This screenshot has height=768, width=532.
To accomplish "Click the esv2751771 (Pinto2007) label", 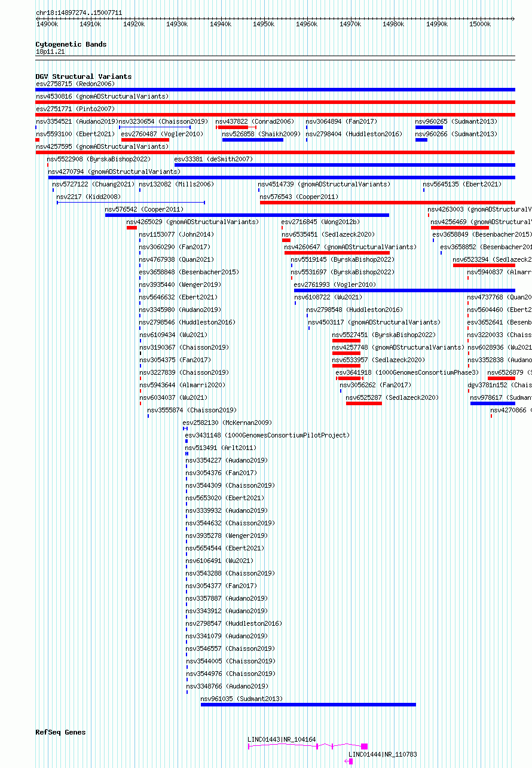I will pyautogui.click(x=75, y=109).
